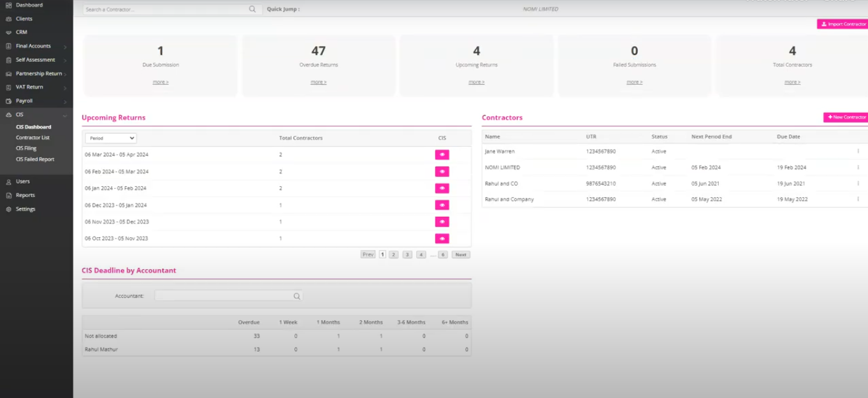Click the Due Date column header
The width and height of the screenshot is (868, 398).
point(788,136)
